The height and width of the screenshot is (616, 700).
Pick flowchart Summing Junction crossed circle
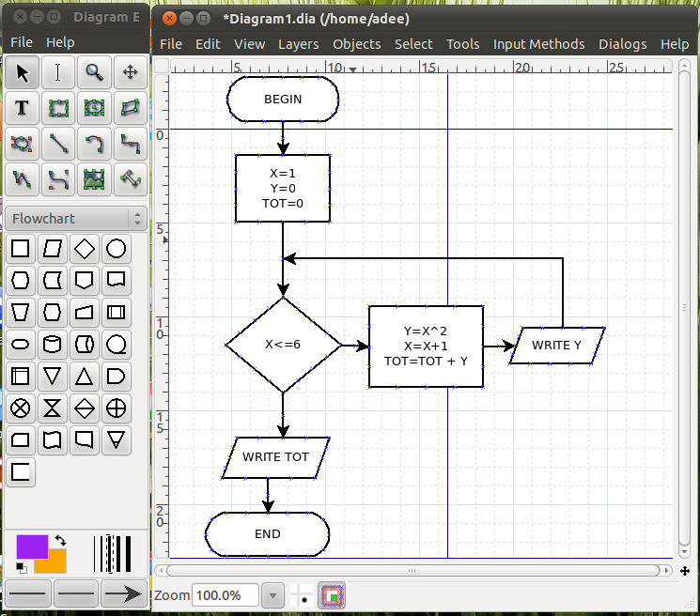coord(21,408)
